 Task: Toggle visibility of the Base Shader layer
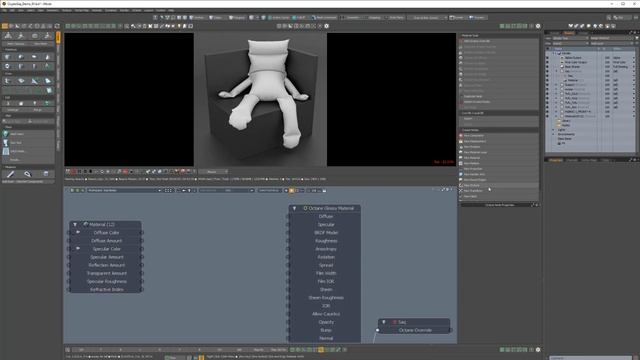pos(547,67)
